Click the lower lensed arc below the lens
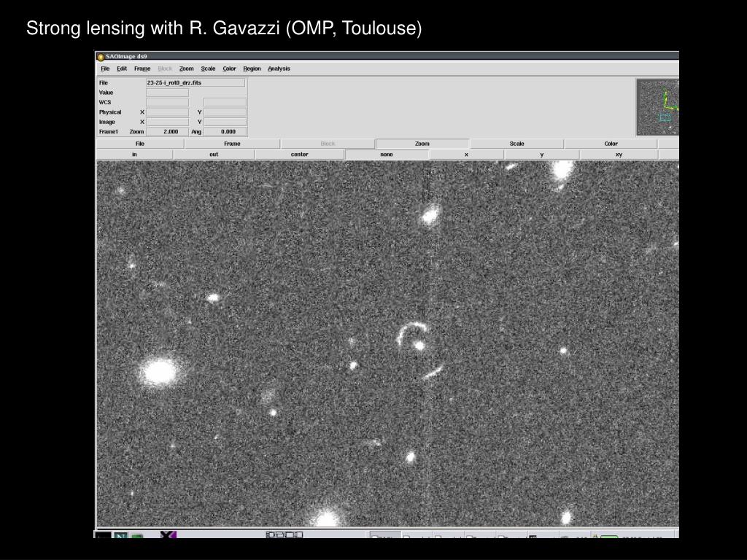 pyautogui.click(x=434, y=371)
